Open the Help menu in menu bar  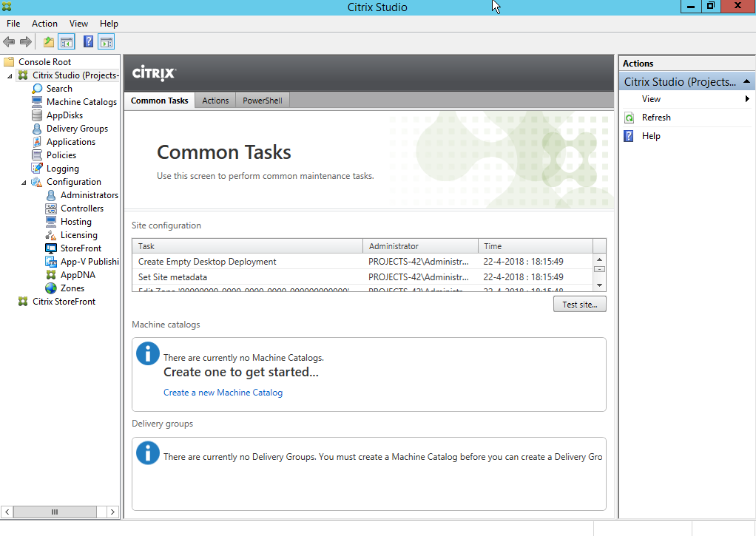point(109,24)
